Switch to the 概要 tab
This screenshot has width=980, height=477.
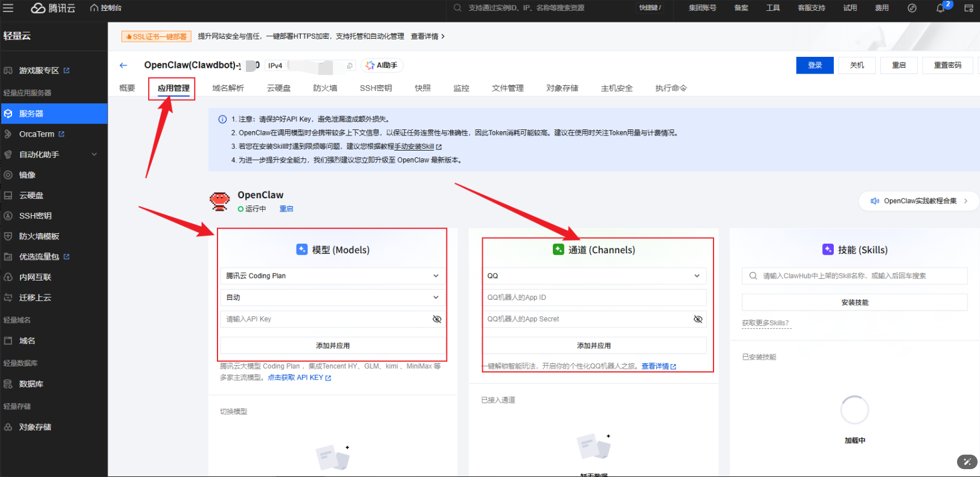127,88
